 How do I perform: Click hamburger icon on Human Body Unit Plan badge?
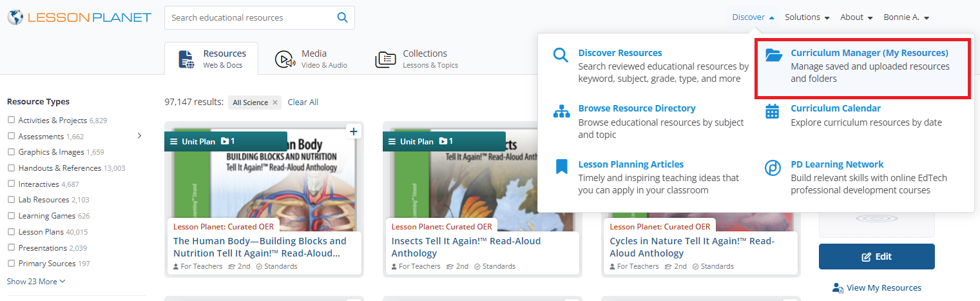[x=173, y=141]
